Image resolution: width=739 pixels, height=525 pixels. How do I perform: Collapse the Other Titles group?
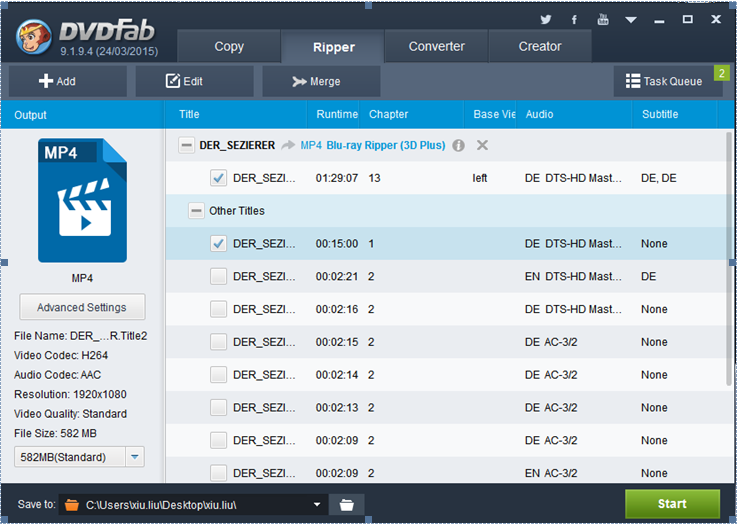point(197,211)
